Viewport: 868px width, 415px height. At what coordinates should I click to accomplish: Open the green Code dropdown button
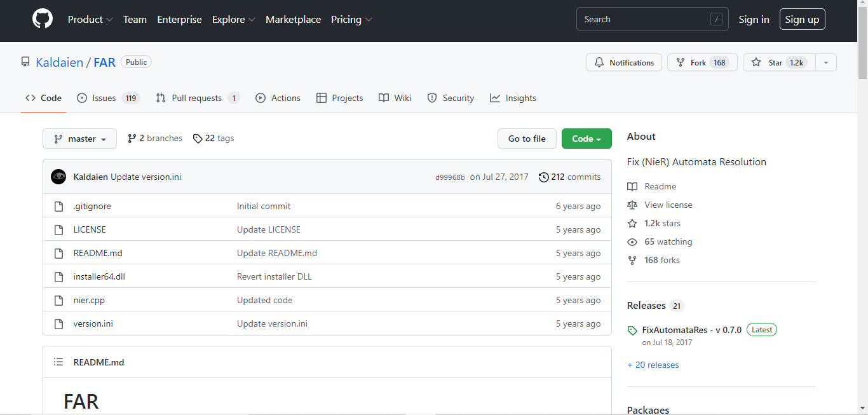[586, 139]
